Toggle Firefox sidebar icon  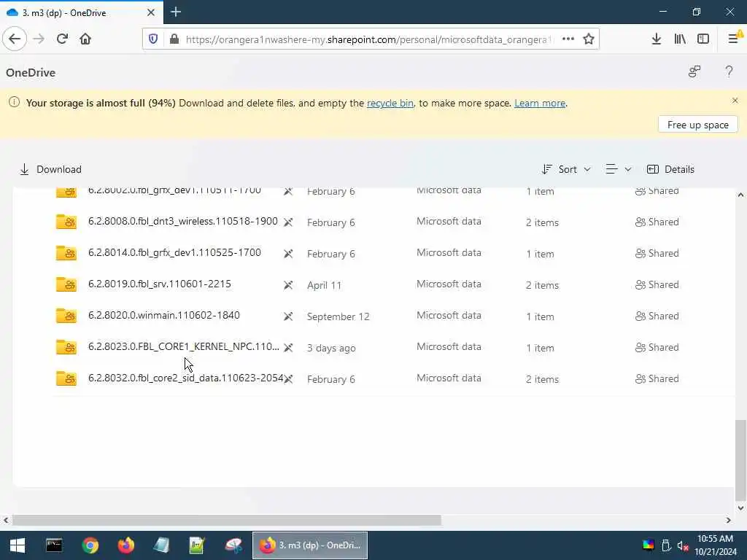(x=703, y=39)
